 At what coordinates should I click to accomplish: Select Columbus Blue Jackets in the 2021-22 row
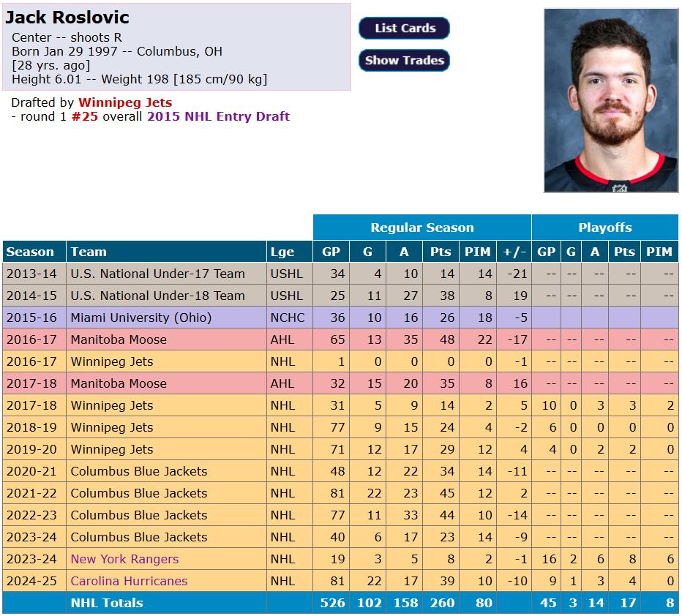[x=166, y=493]
